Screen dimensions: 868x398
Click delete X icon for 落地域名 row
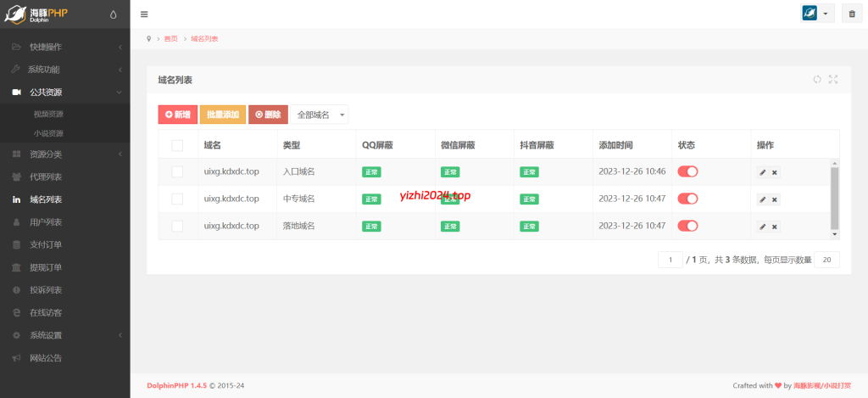click(x=775, y=227)
